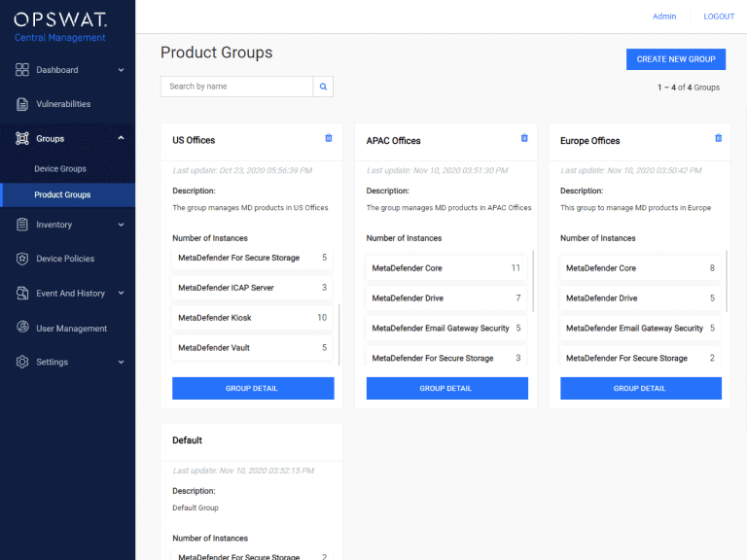This screenshot has width=747, height=560.
Task: Select MetaDefender Drive row in APAC Offices
Action: coord(446,298)
